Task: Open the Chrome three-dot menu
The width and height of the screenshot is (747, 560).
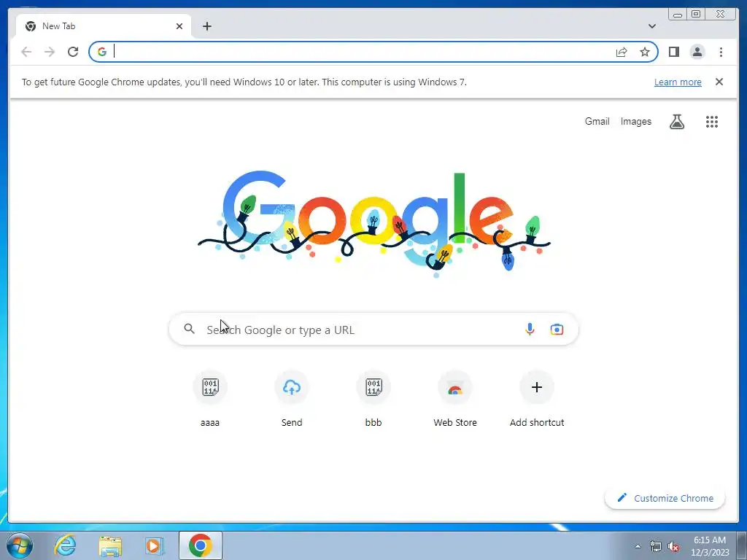Action: click(x=721, y=52)
